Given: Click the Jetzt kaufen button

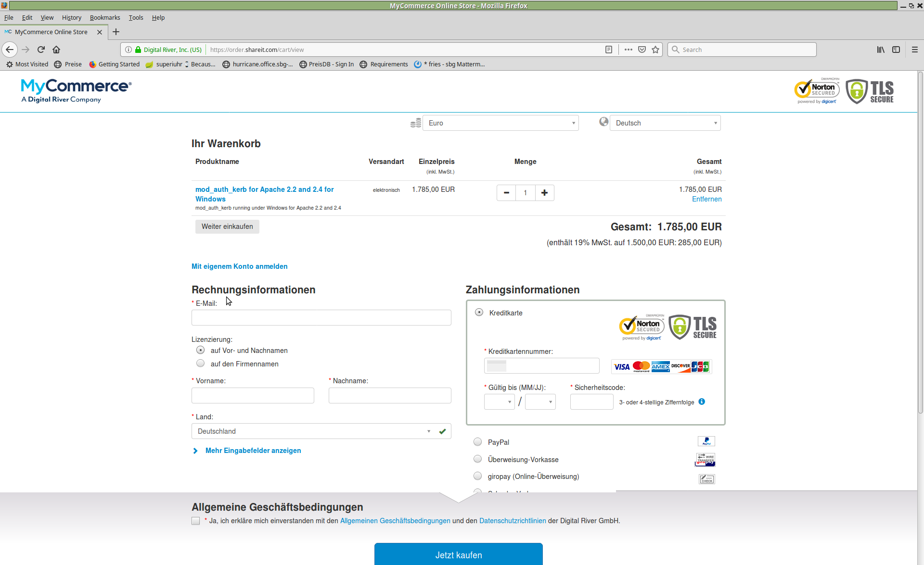Looking at the screenshot, I should [x=459, y=554].
